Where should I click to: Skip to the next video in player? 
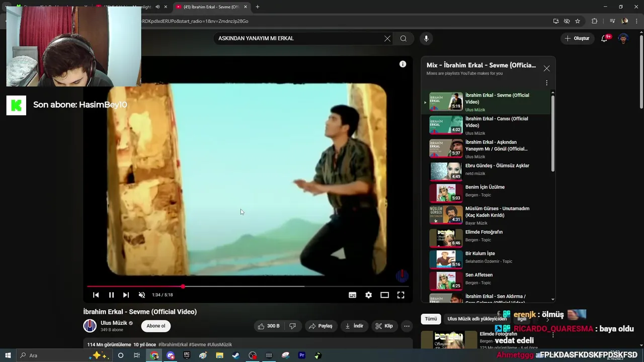[126, 295]
